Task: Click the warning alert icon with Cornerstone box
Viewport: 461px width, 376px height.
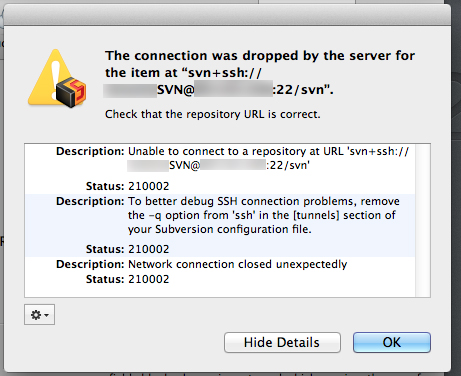Action: click(x=57, y=79)
